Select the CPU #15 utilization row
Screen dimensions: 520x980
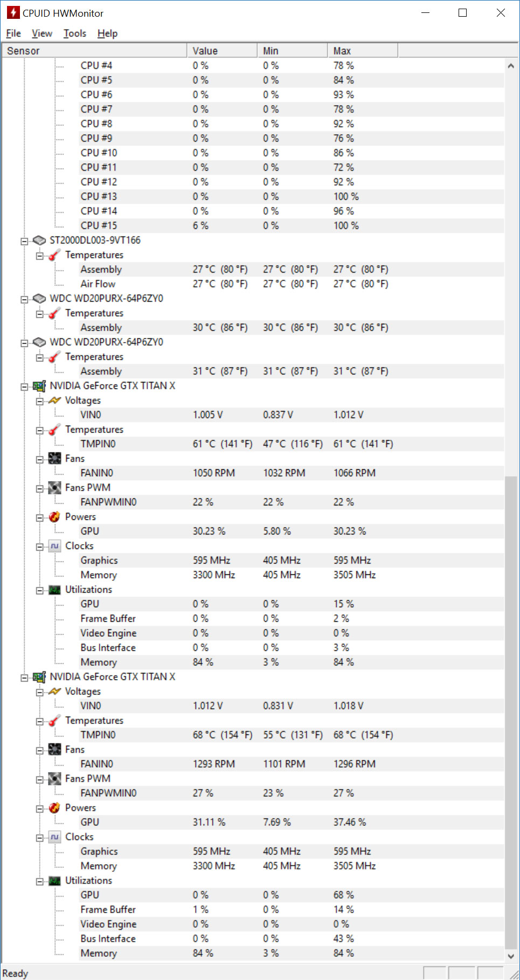pyautogui.click(x=99, y=226)
